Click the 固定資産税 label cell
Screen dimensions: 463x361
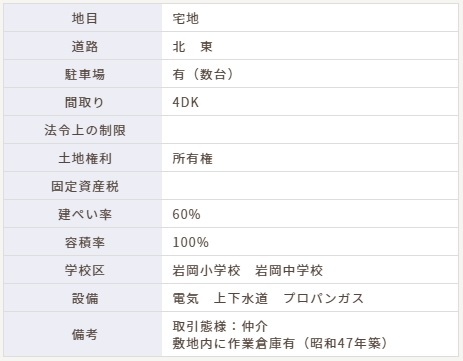(85, 186)
